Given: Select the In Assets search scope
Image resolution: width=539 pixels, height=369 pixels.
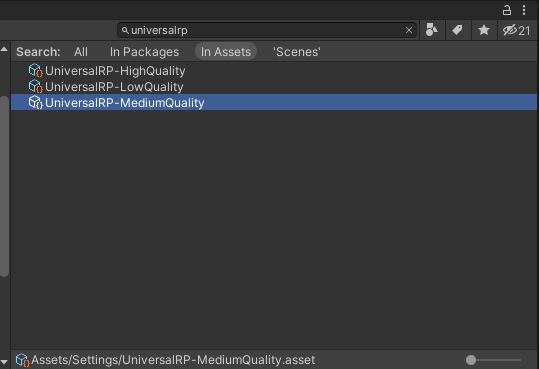Looking at the screenshot, I should tap(226, 52).
